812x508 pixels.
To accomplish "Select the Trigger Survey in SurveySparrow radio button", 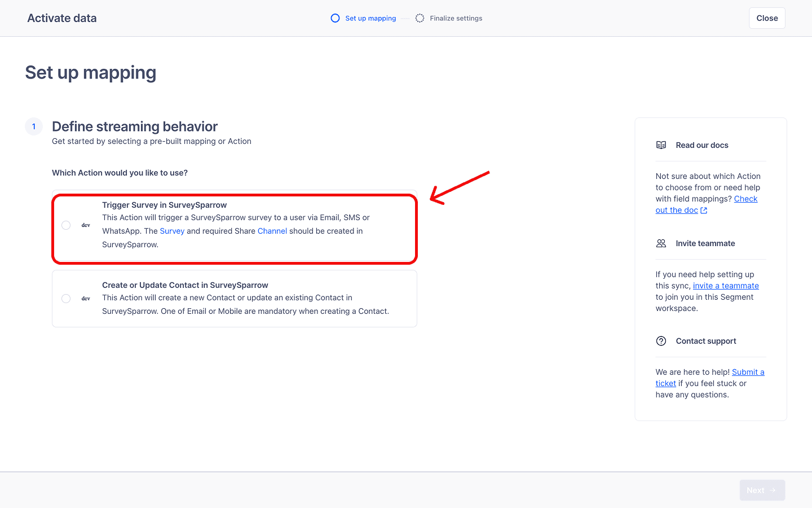I will [x=66, y=225].
